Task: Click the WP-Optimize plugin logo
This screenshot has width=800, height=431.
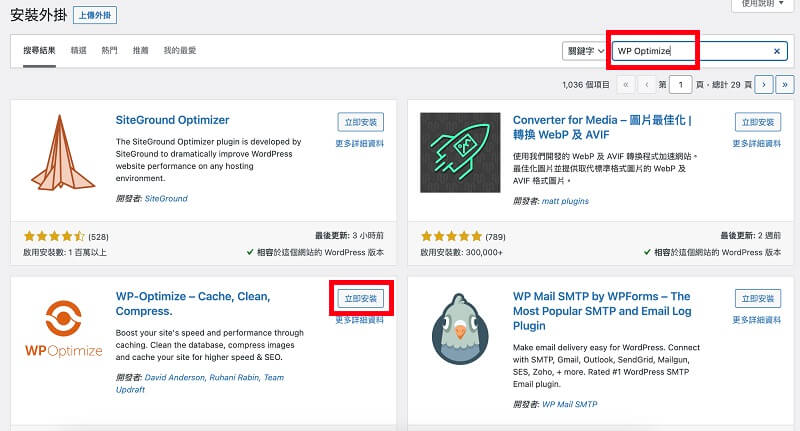Action: (63, 329)
